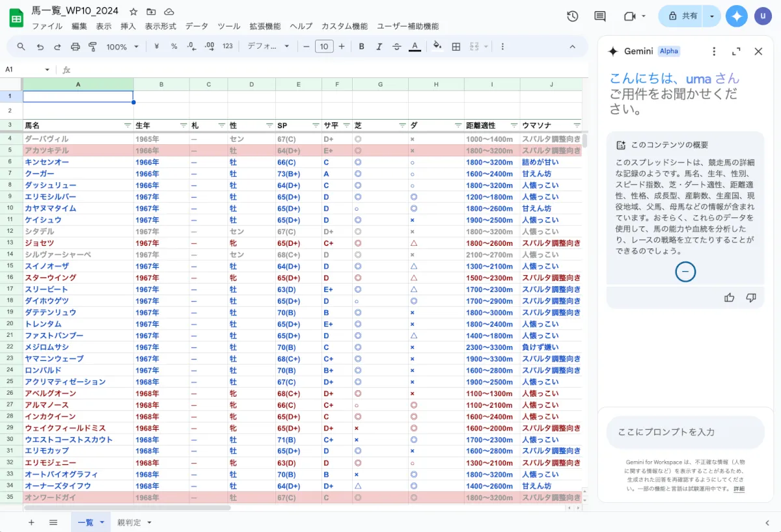Open the comments icon in header
This screenshot has width=781, height=532.
click(x=600, y=16)
